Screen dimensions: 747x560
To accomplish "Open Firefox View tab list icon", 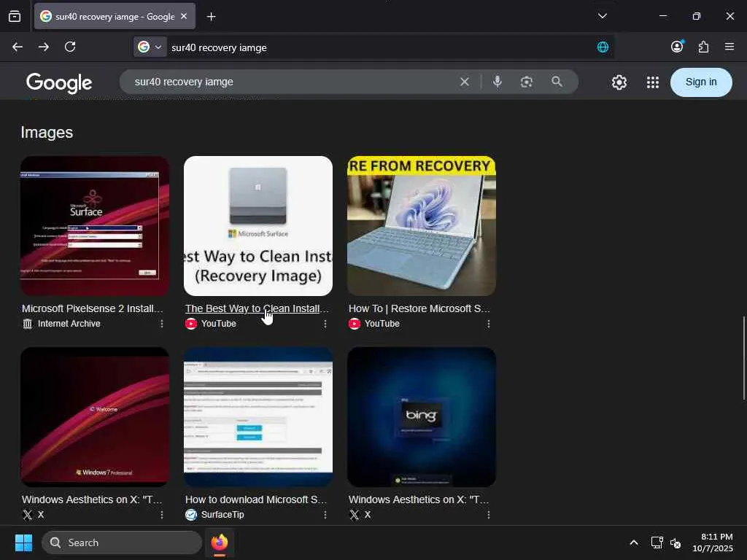I will 15,16.
